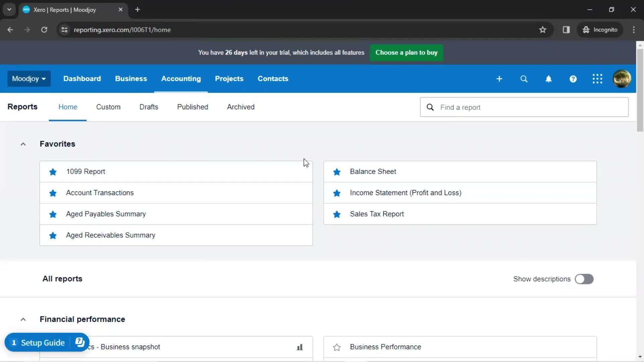This screenshot has width=644, height=362.
Task: Bookmark this page with the star icon
Action: (x=543, y=30)
